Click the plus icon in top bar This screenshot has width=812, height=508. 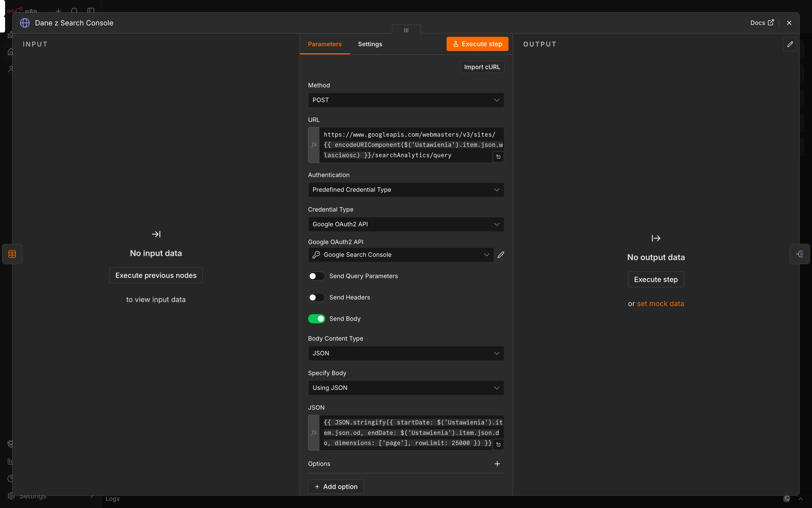[58, 11]
